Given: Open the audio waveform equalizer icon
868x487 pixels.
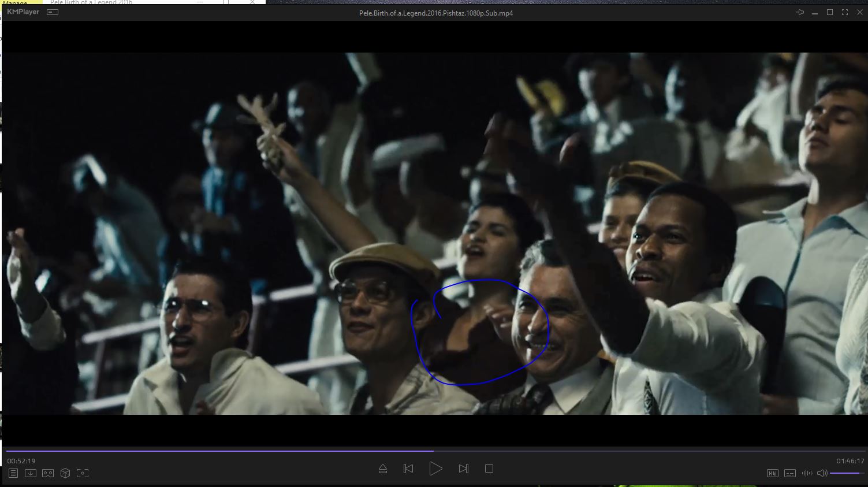Looking at the screenshot, I should pos(807,473).
